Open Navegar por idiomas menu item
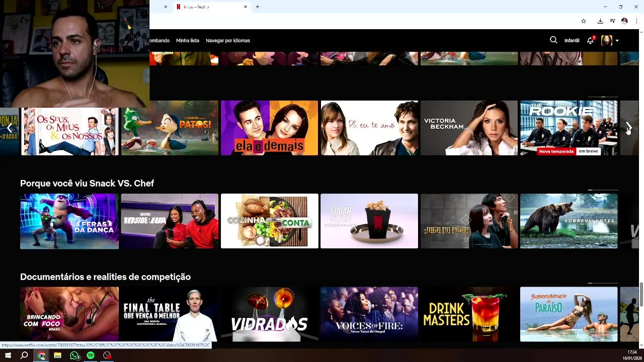This screenshot has width=644, height=362. [x=228, y=40]
